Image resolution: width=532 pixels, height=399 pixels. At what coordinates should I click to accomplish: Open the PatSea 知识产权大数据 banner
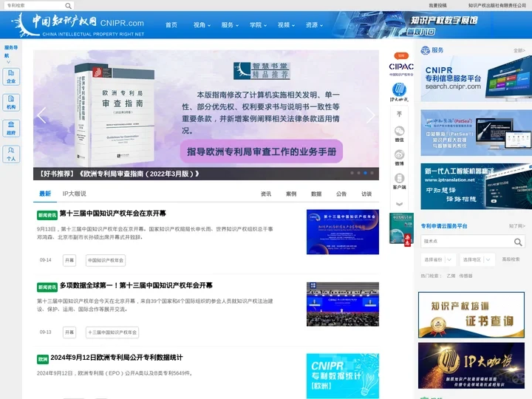[x=477, y=133]
